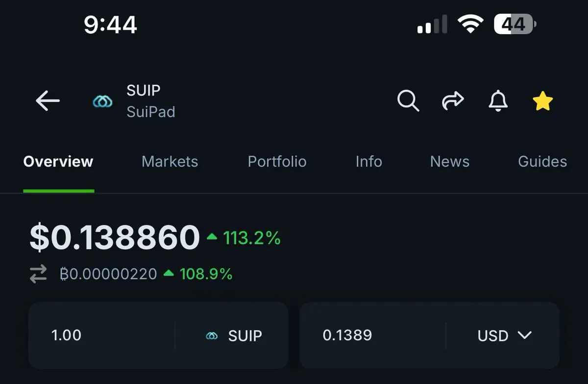Tap the $0.138860 price display
This screenshot has height=384, width=588.
(x=115, y=237)
